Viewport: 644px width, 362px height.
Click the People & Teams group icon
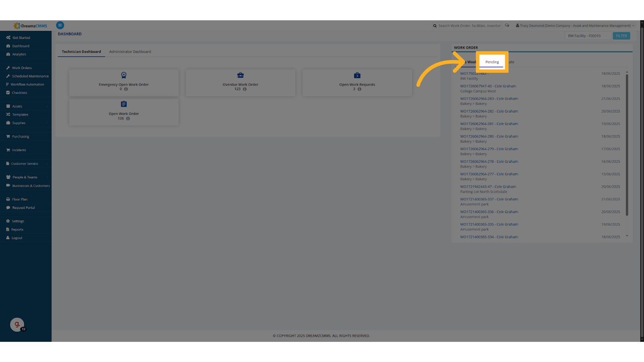(8, 177)
